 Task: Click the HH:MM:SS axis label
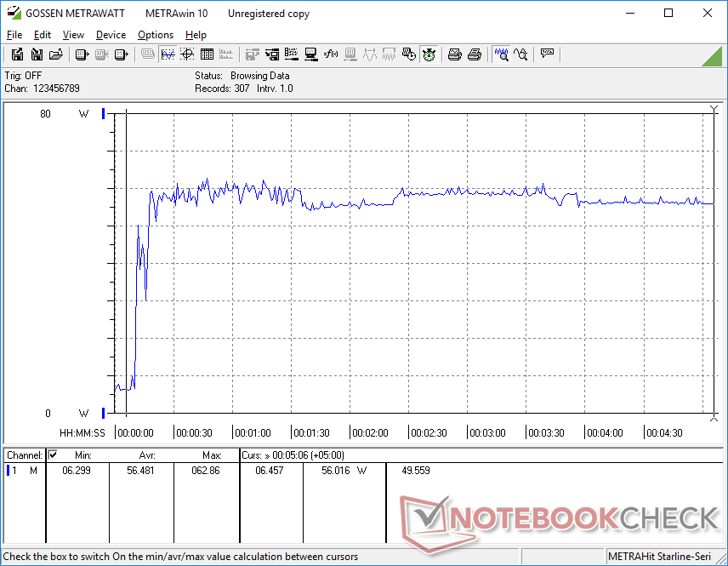(82, 433)
